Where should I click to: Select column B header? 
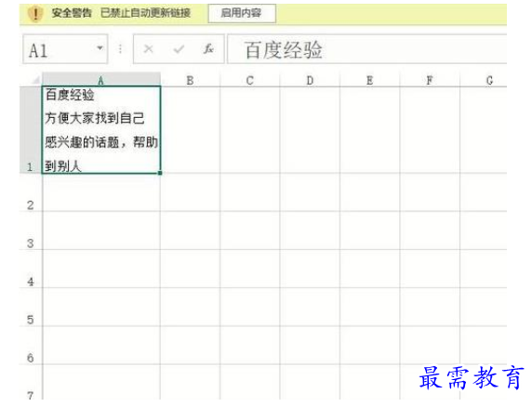pos(190,80)
